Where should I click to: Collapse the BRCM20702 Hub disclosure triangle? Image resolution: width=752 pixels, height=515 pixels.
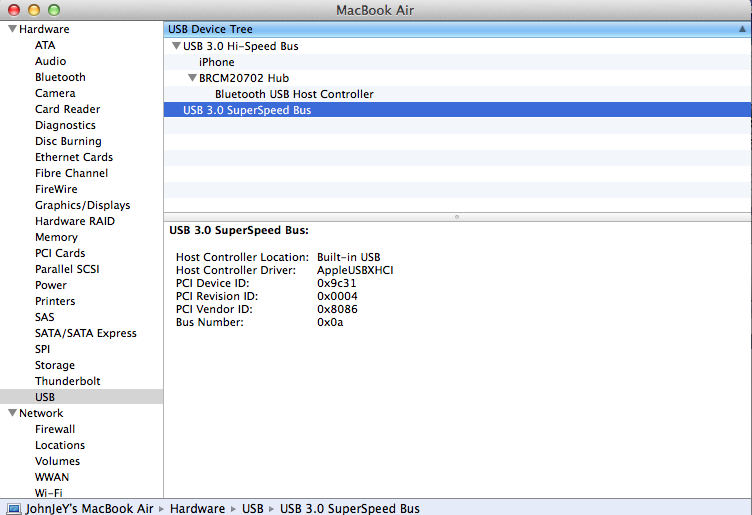pyautogui.click(x=192, y=78)
